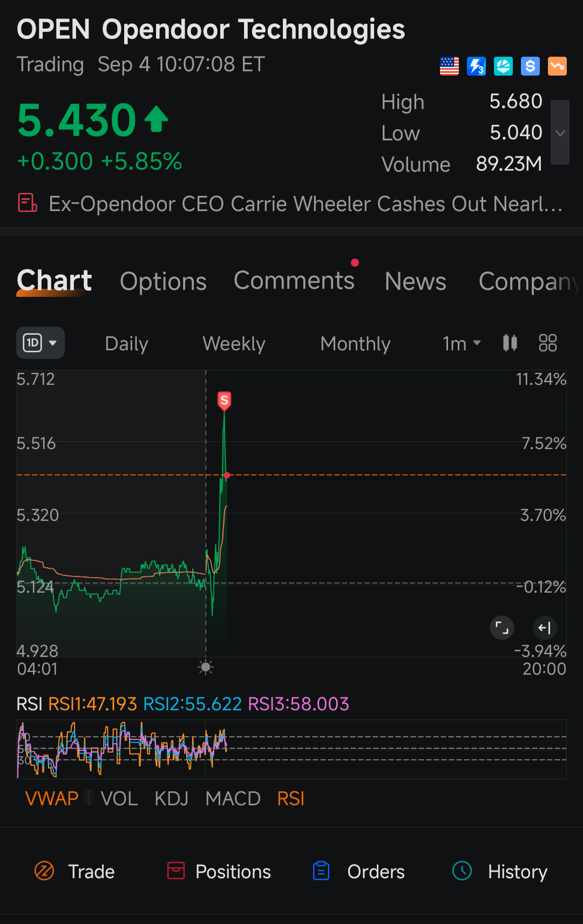Jump to latest price arrow icon
Screen dimensions: 583x924
click(x=545, y=628)
